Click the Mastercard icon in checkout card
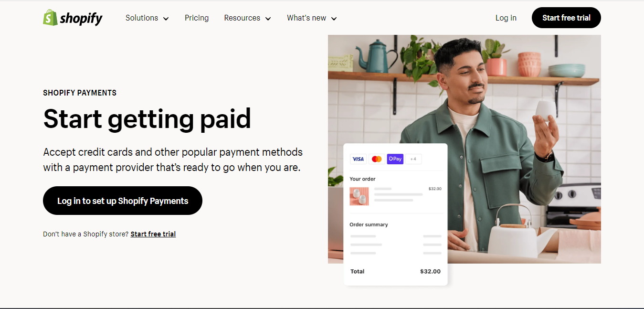644x309 pixels. (x=377, y=159)
